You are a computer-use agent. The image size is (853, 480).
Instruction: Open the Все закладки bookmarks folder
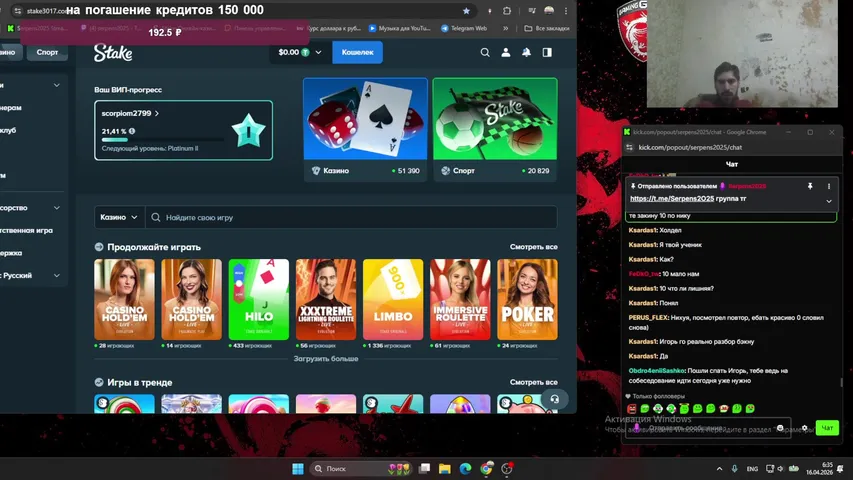(x=547, y=28)
